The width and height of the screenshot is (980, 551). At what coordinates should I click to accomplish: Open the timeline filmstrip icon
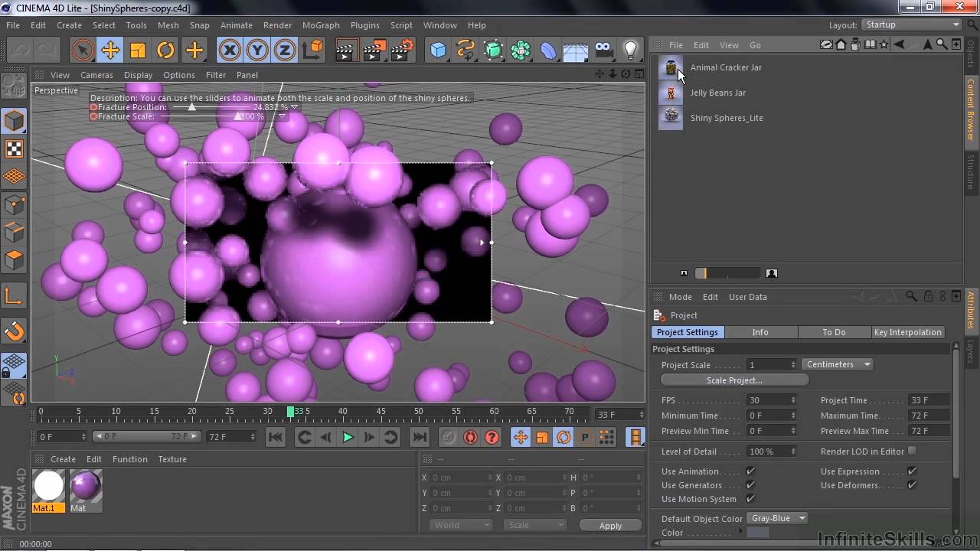(635, 437)
